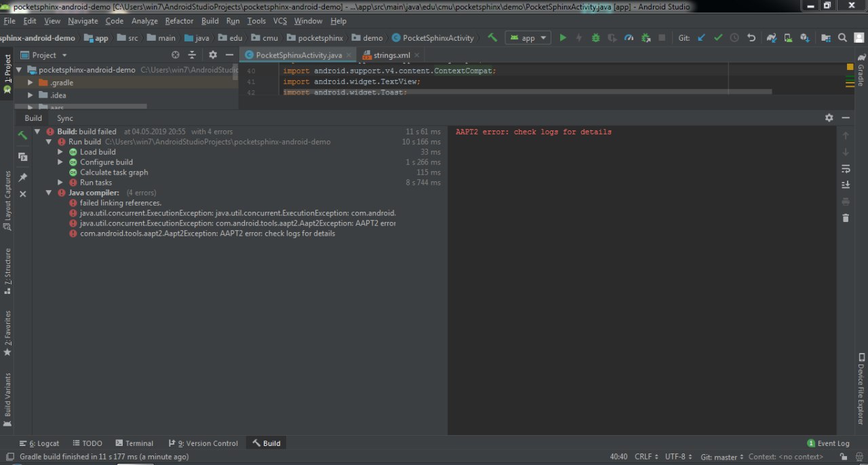
Task: Open the 9: Version Control window
Action: [x=203, y=443]
